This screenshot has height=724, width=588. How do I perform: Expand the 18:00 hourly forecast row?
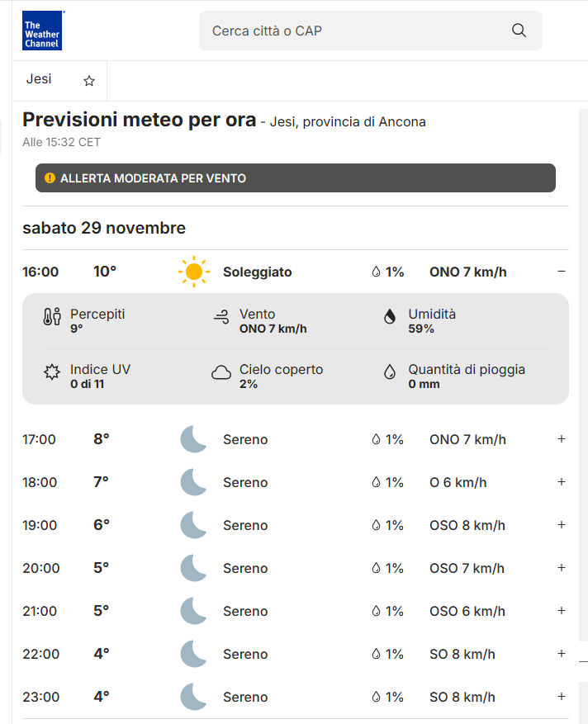tap(562, 482)
